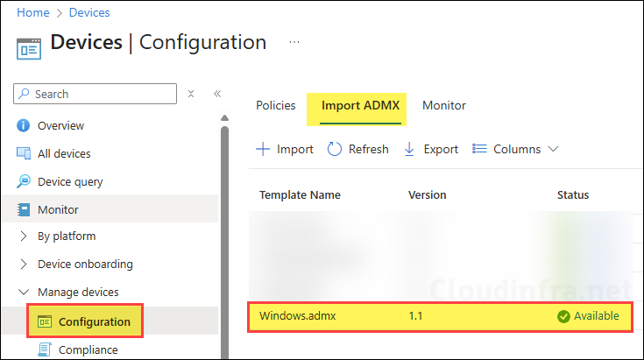
Task: Switch to the Policies tab
Action: point(275,106)
